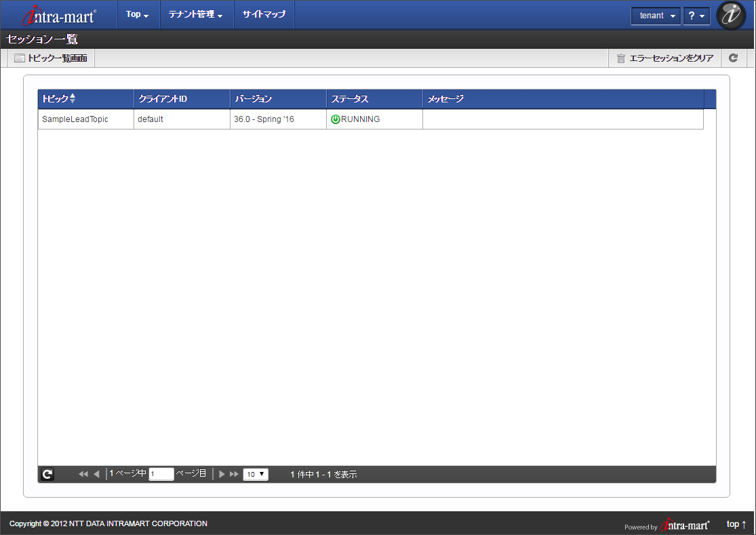Open the tenant user dropdown

point(656,16)
